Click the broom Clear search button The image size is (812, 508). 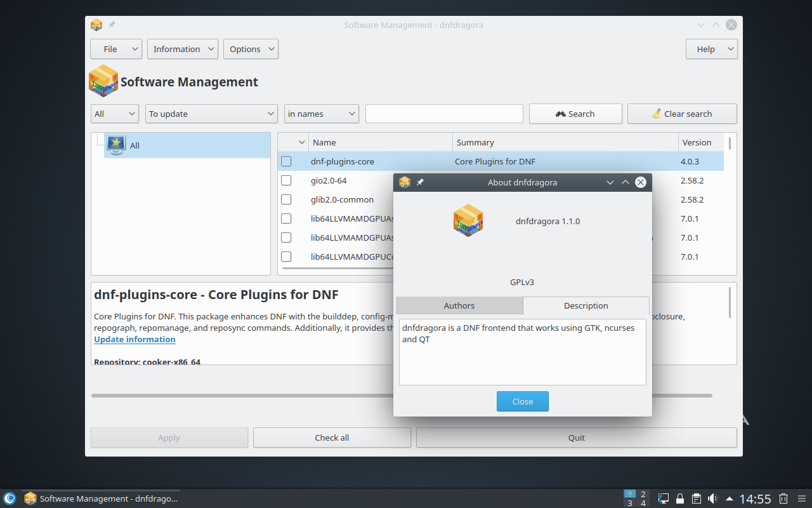pos(682,114)
